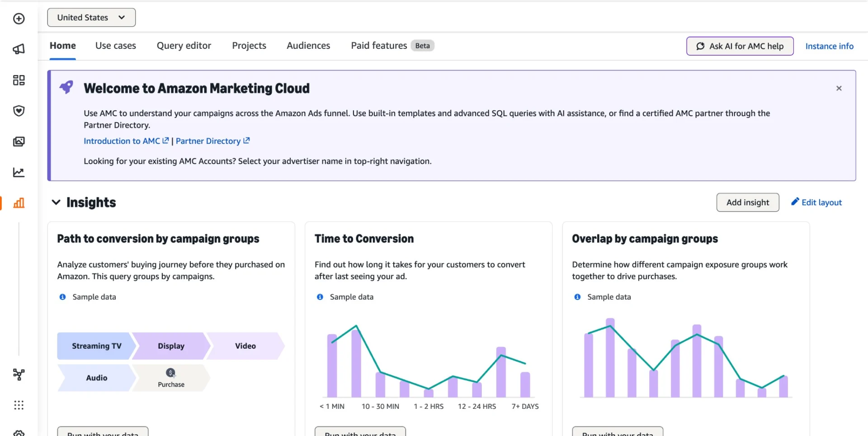The width and height of the screenshot is (868, 436).
Task: Select the dashboard grid sidebar icon
Action: click(x=19, y=80)
